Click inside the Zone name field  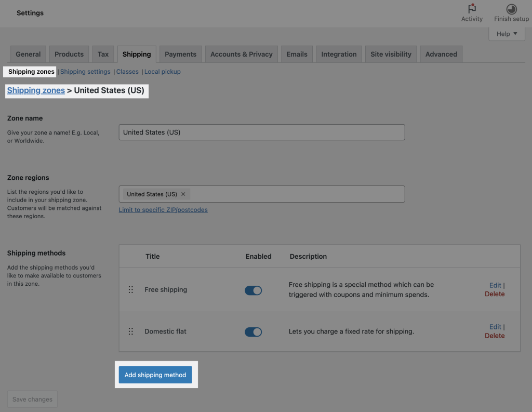coord(261,132)
